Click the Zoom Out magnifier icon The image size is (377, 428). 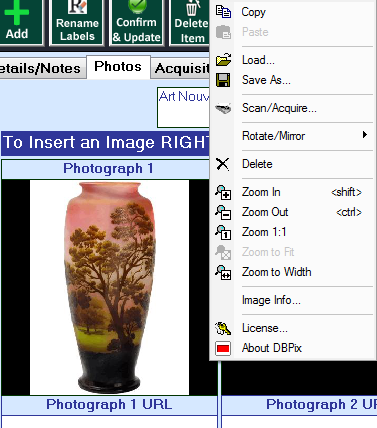point(223,212)
